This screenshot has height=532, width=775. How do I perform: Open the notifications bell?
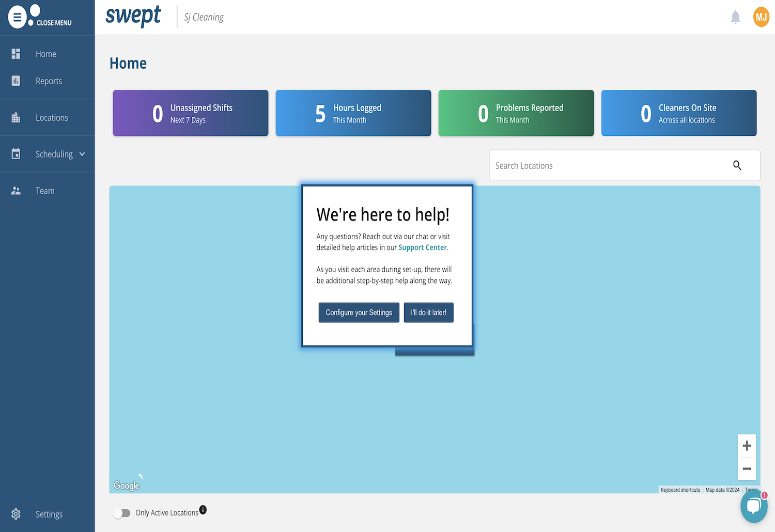(736, 17)
